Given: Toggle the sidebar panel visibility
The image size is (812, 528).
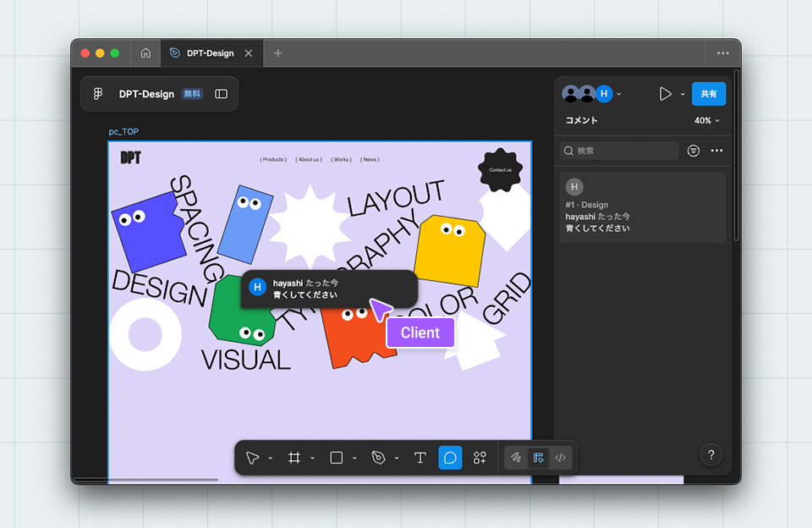Looking at the screenshot, I should [x=221, y=94].
